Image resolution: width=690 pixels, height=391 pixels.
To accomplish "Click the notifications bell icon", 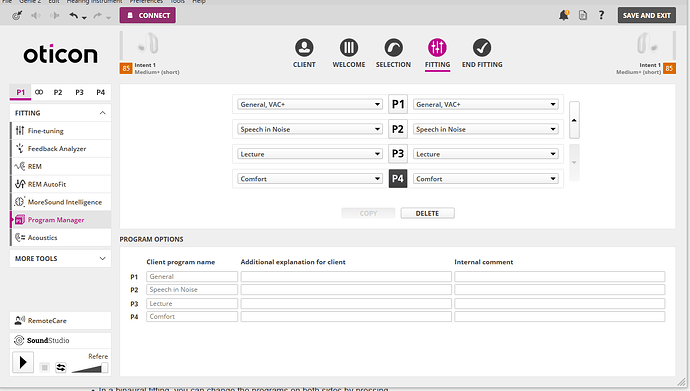I will [564, 15].
